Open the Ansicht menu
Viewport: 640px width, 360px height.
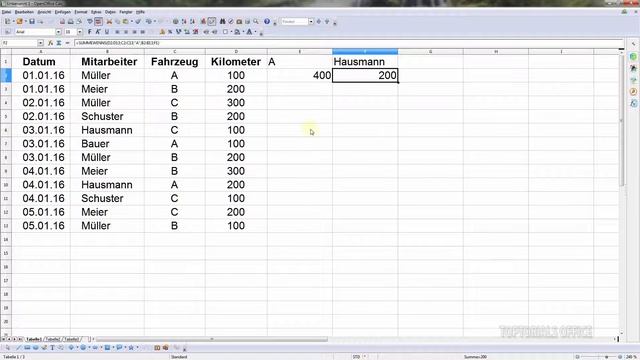pos(44,12)
